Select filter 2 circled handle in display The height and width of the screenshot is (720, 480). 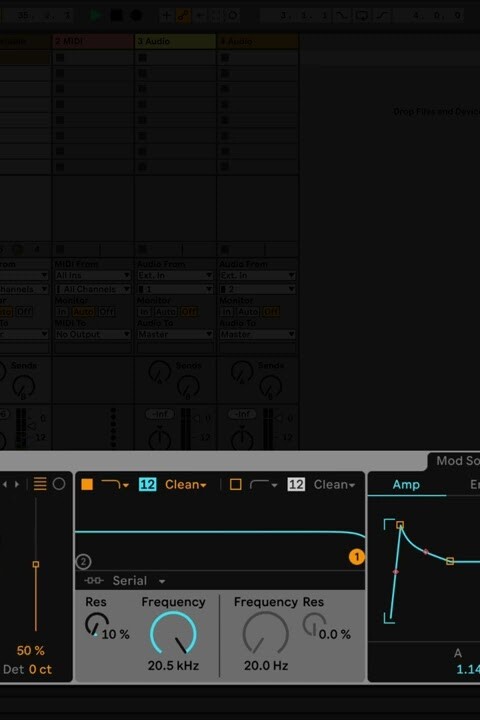(x=83, y=562)
